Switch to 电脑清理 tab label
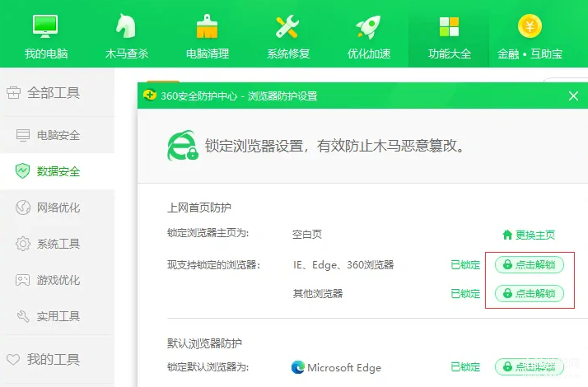 (x=208, y=54)
